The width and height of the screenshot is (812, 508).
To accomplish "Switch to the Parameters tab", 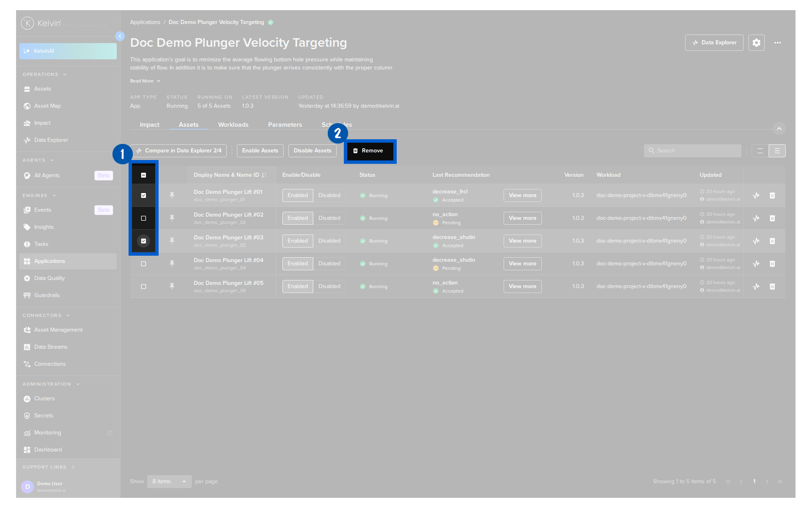I will [x=285, y=125].
